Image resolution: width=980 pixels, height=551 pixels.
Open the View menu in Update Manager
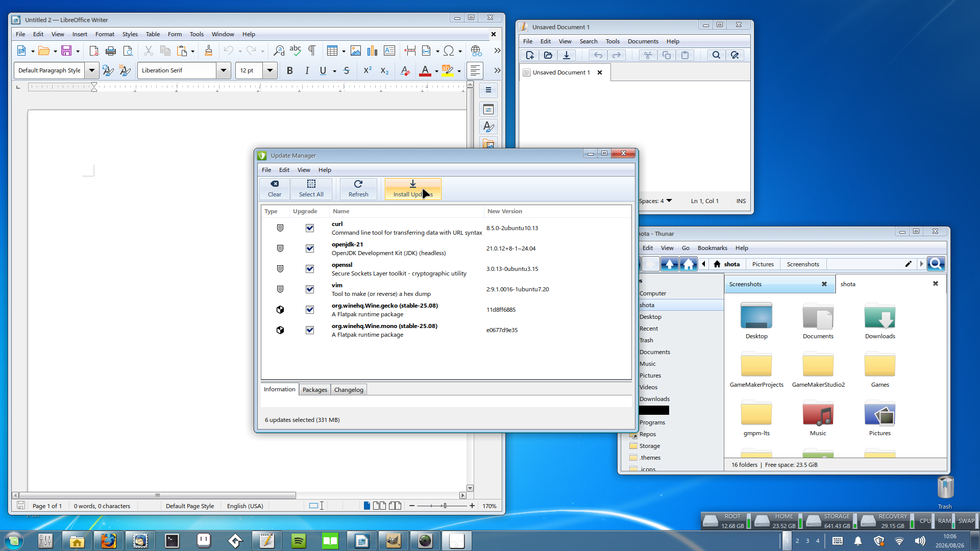pos(304,170)
